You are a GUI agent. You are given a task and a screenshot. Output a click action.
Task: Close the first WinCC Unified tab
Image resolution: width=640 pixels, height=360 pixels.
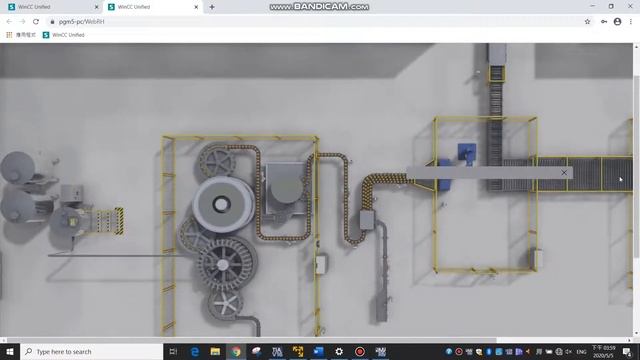(96, 7)
